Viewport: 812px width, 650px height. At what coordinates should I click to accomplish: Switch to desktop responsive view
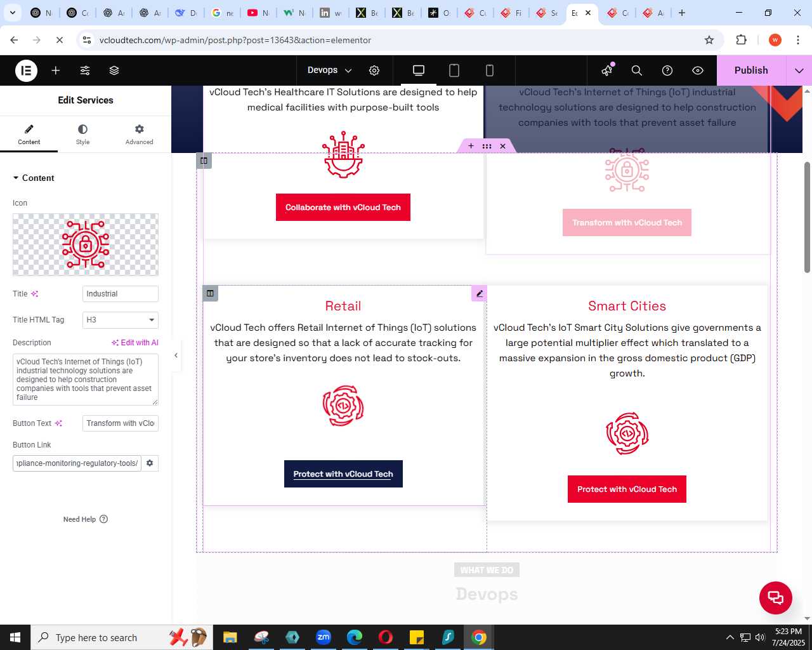(x=419, y=70)
